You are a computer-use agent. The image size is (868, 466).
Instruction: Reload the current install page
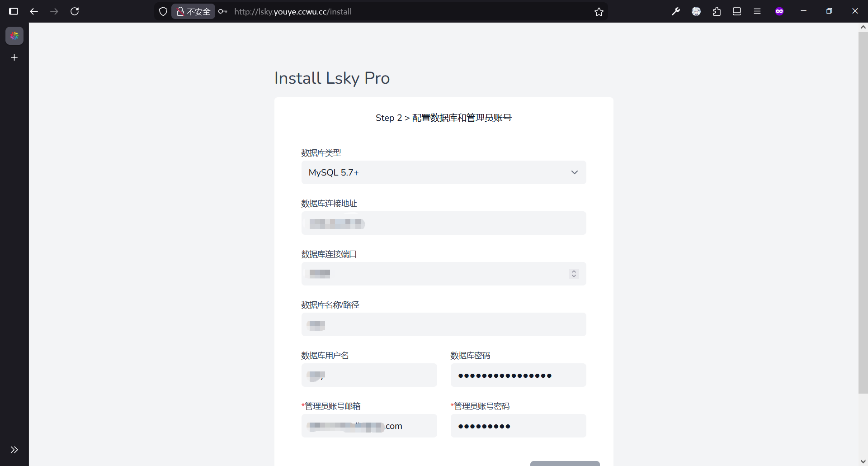(75, 11)
